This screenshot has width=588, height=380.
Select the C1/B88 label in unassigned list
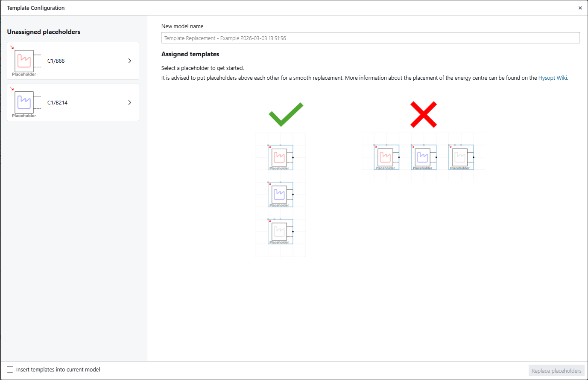point(56,61)
